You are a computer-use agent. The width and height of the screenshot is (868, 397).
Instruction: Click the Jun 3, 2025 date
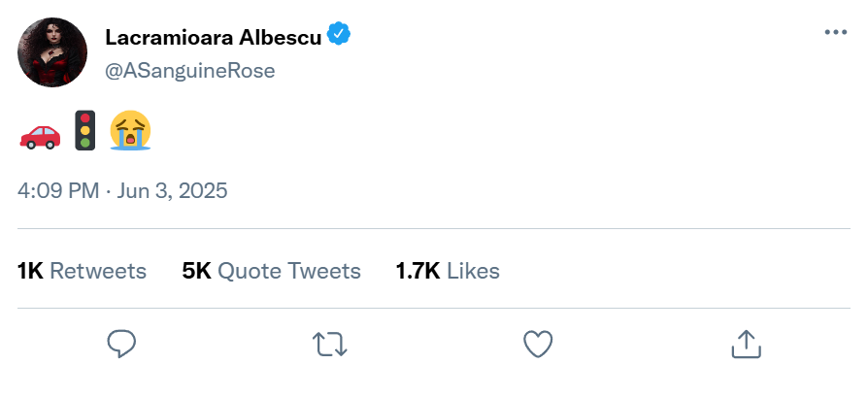click(172, 189)
